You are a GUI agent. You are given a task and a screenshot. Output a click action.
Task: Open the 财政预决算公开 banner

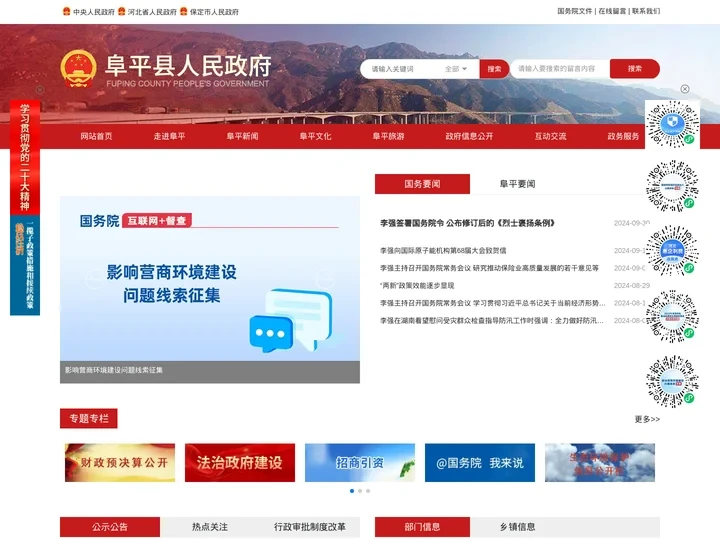120,462
